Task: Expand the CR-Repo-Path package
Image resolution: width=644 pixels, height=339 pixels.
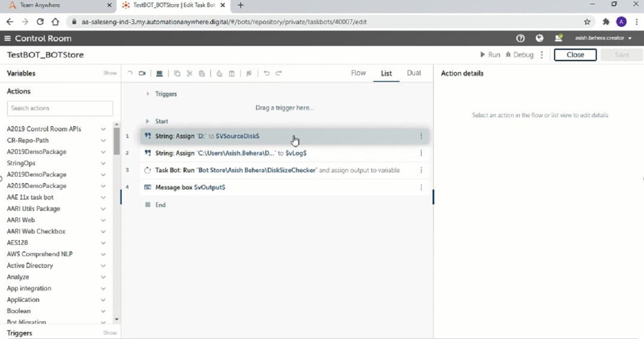Action: pos(103,140)
